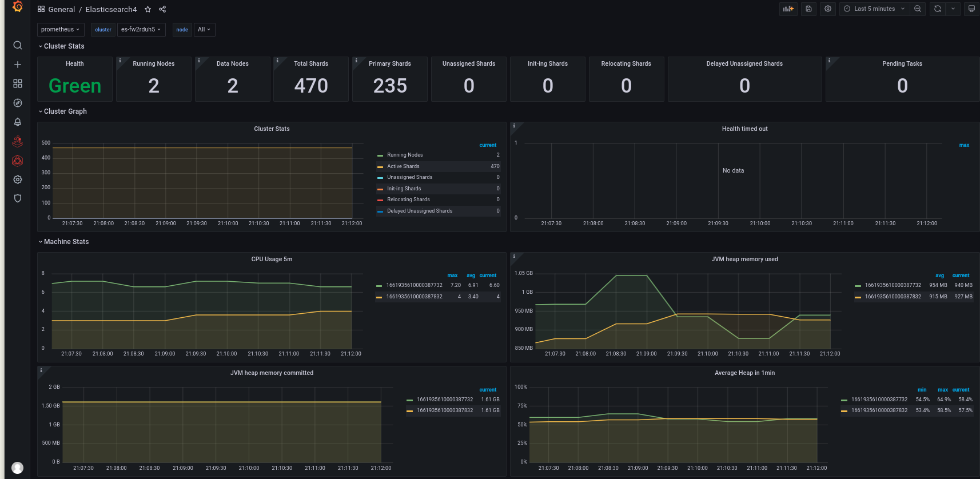Toggle Running Nodes series in legend
The height and width of the screenshot is (479, 980).
[x=405, y=155]
